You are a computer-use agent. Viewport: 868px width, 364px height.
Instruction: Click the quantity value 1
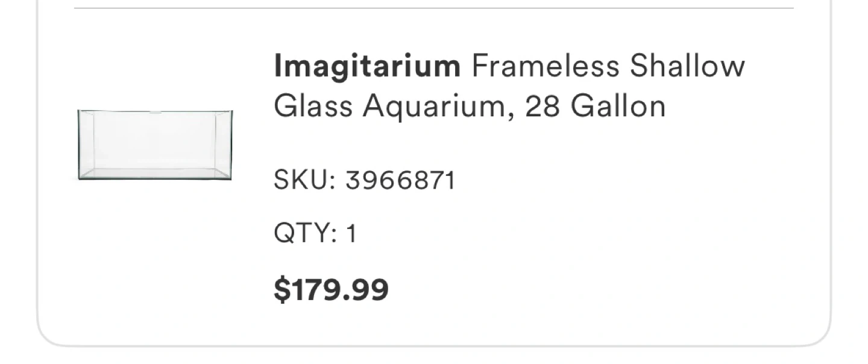(x=351, y=233)
